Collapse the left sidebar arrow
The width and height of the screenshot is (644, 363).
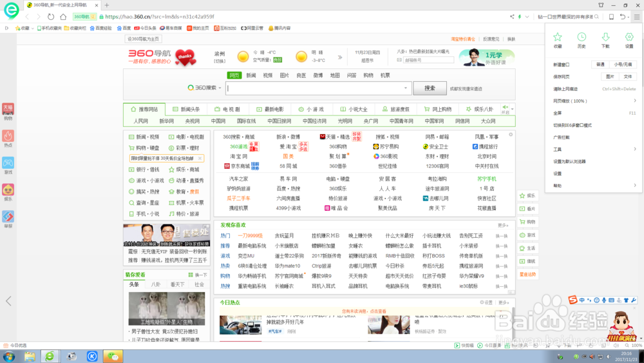pyautogui.click(x=8, y=301)
